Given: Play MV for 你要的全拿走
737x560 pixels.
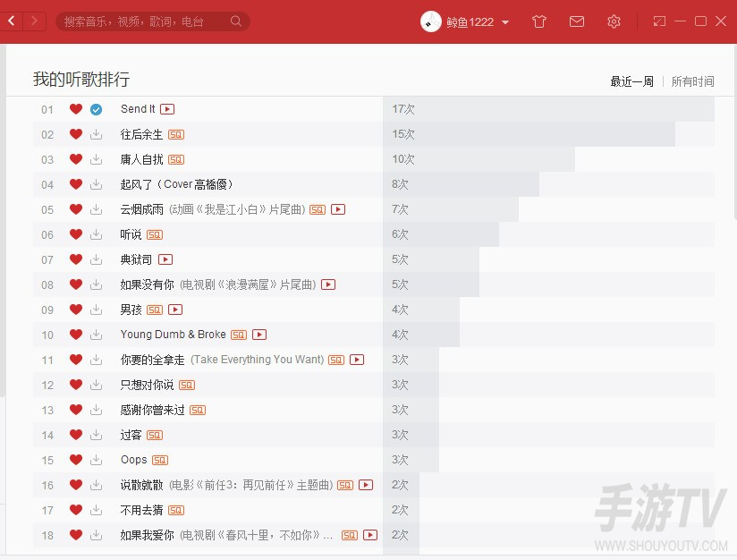Looking at the screenshot, I should (357, 360).
